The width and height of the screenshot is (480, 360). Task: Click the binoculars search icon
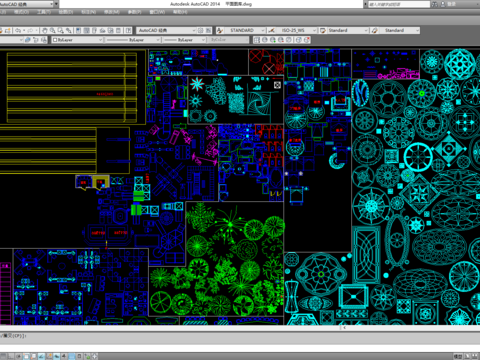(x=434, y=4)
